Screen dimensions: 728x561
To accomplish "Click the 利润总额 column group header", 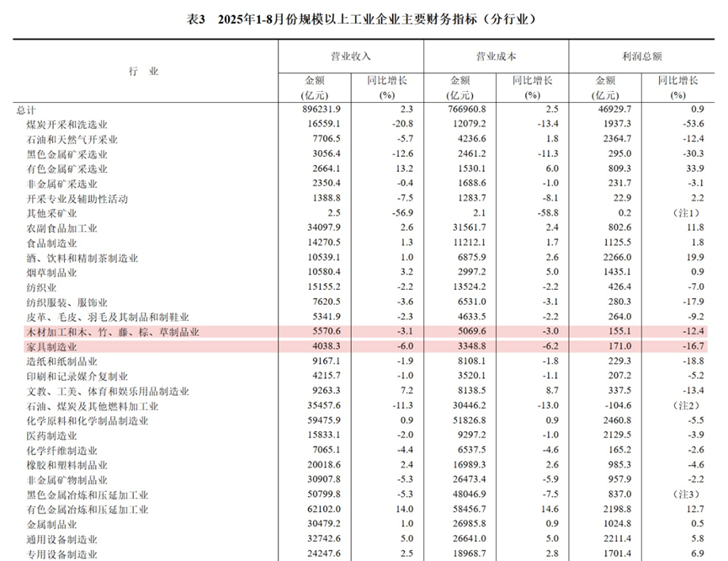I will point(640,56).
